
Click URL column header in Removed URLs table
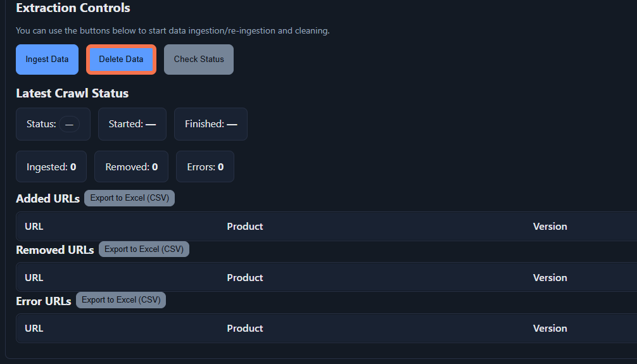[34, 278]
